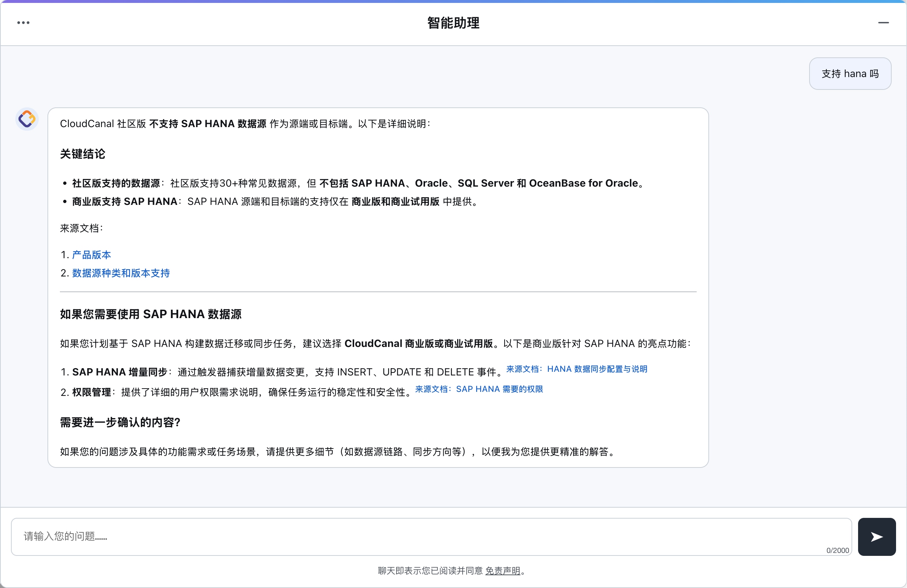Open the three-dot more options menu
Viewport: 907px width, 588px height.
pos(23,23)
